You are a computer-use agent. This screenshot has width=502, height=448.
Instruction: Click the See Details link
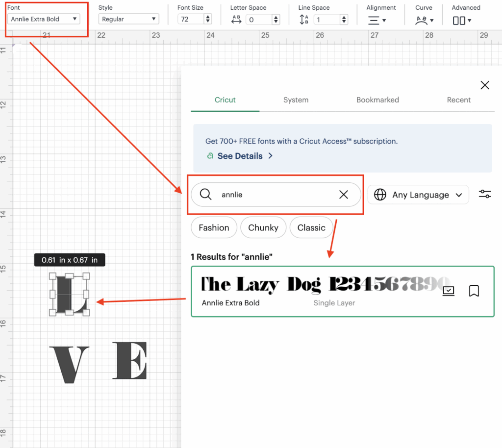coord(240,156)
